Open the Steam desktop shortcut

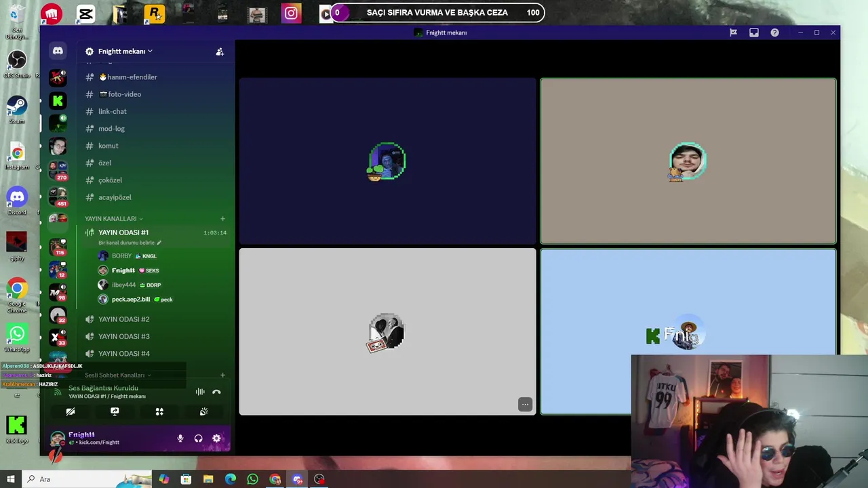pos(17,110)
